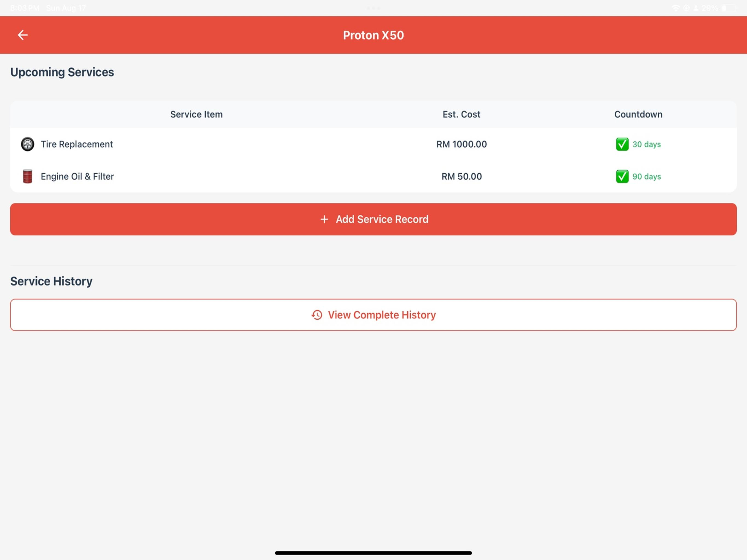Click the RM 1000.00 cost value
The image size is (747, 560).
462,144
